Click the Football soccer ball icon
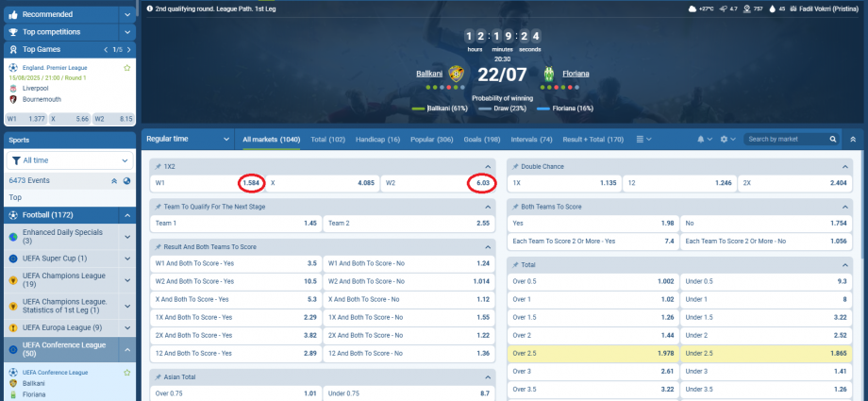Image resolution: width=868 pixels, height=401 pixels. pyautogui.click(x=13, y=215)
